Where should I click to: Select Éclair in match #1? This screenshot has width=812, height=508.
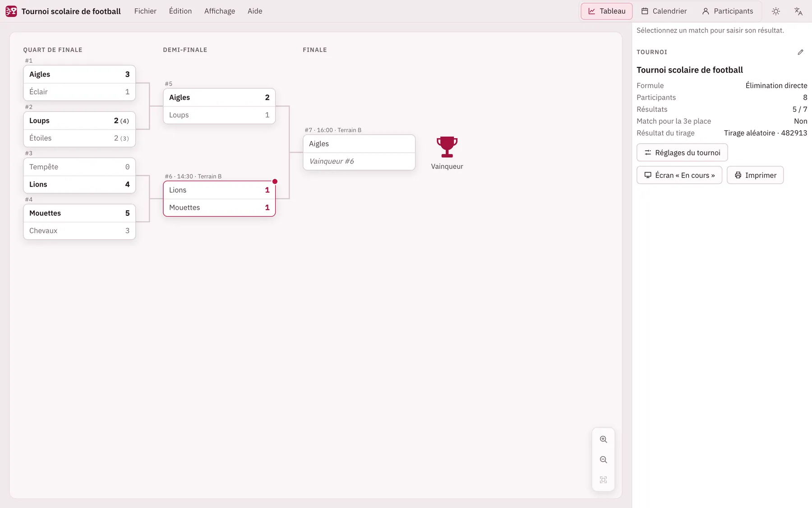(x=79, y=92)
